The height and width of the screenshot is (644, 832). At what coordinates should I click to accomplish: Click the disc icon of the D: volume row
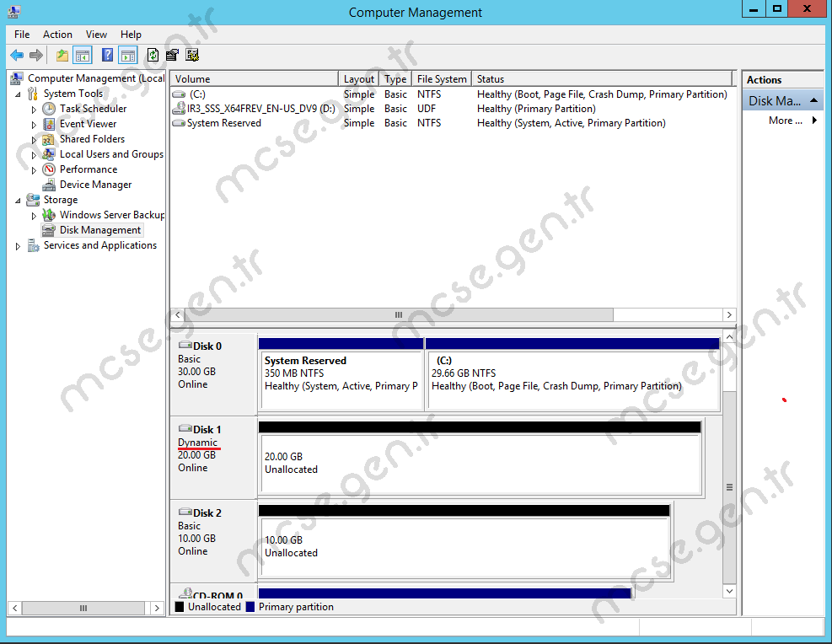179,108
